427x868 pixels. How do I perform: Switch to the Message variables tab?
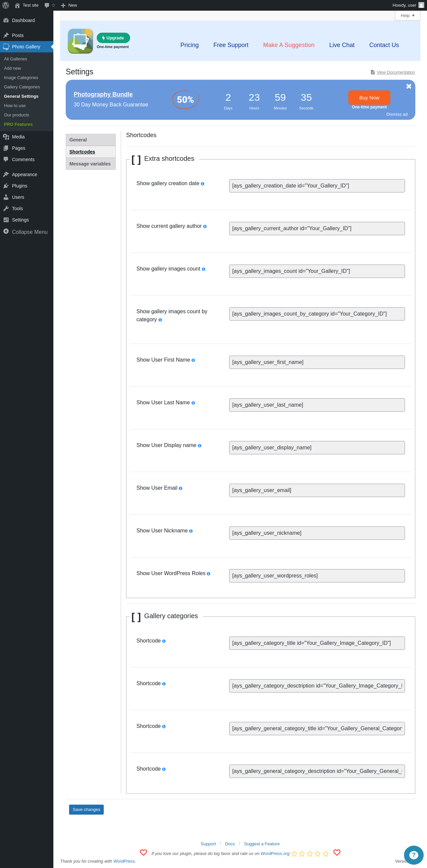(91, 164)
